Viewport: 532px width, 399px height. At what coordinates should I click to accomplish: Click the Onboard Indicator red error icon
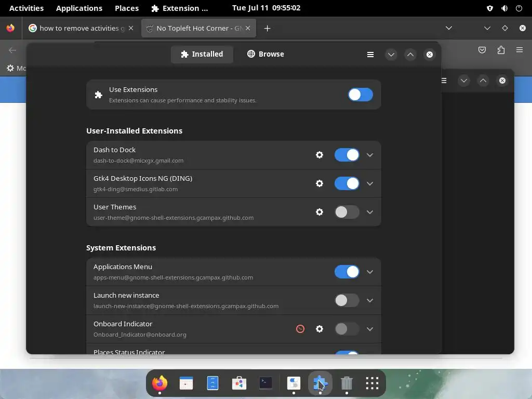[300, 329]
